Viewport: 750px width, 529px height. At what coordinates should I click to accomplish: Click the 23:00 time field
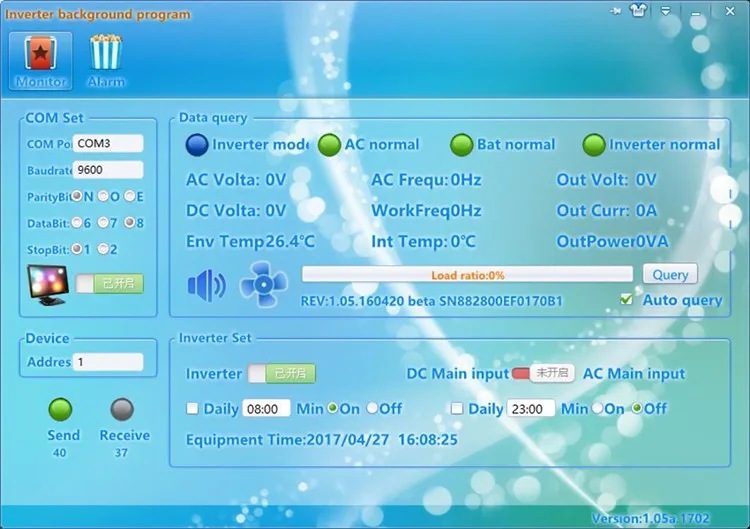(x=530, y=408)
